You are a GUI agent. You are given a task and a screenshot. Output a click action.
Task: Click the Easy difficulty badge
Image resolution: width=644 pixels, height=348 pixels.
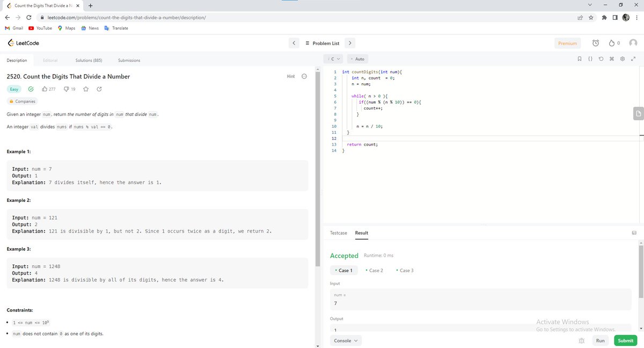coord(14,89)
